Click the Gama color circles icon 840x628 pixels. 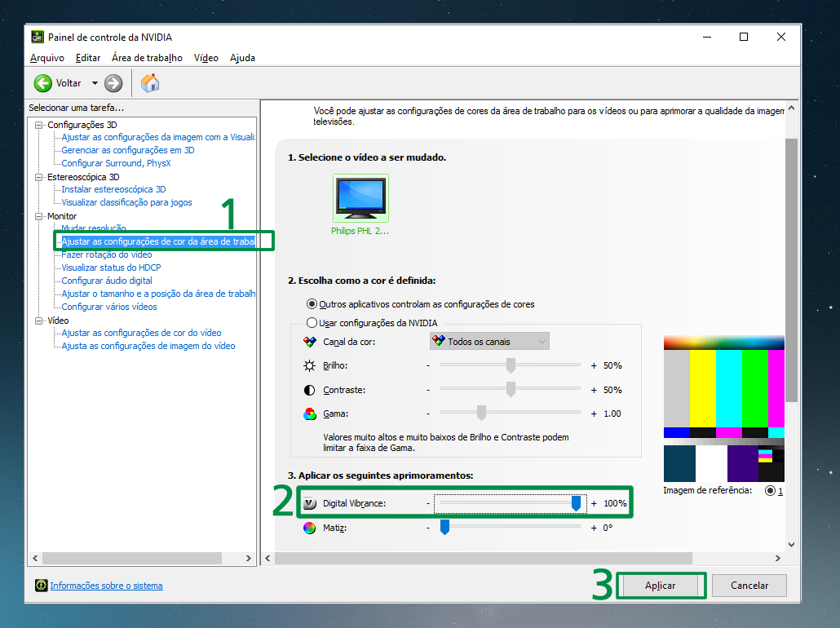tap(310, 414)
